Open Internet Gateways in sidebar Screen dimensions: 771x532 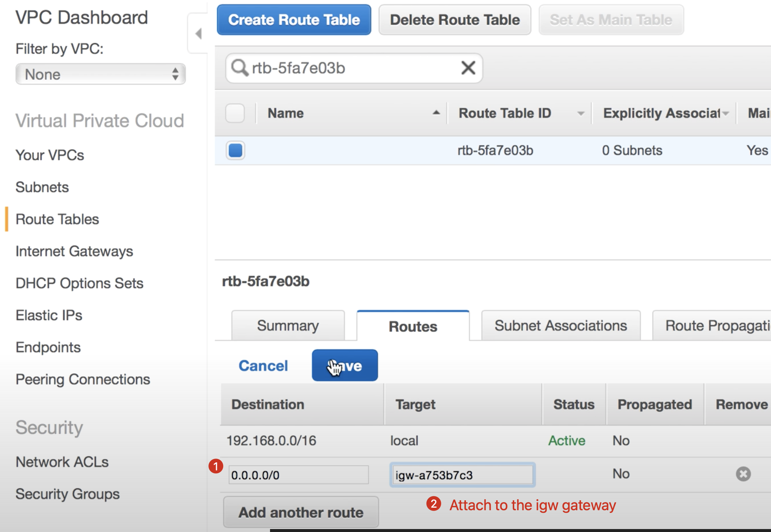click(x=74, y=251)
